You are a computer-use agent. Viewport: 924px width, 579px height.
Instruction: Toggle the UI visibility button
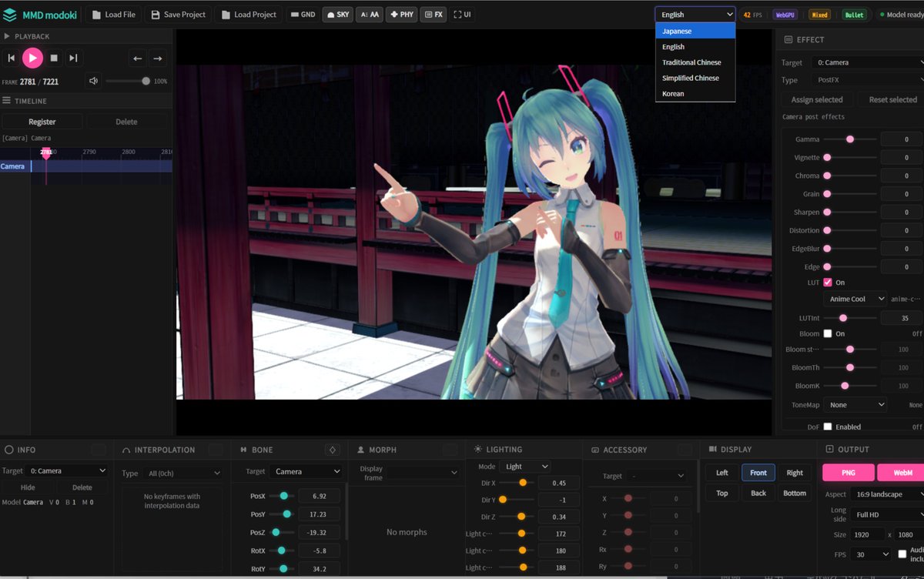(x=462, y=15)
